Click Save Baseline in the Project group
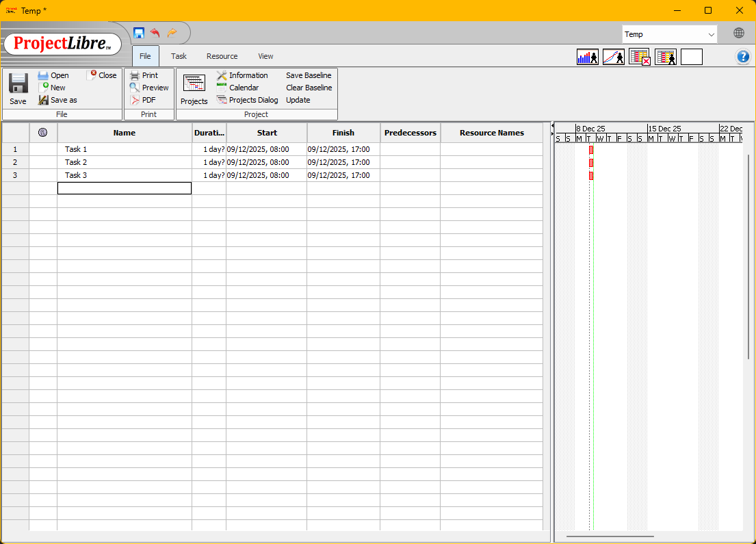 (308, 75)
